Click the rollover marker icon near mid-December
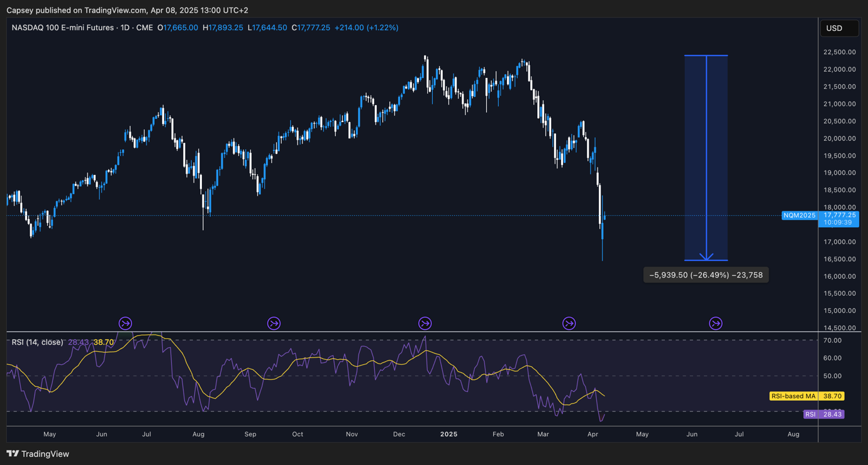The width and height of the screenshot is (868, 465). 425,323
